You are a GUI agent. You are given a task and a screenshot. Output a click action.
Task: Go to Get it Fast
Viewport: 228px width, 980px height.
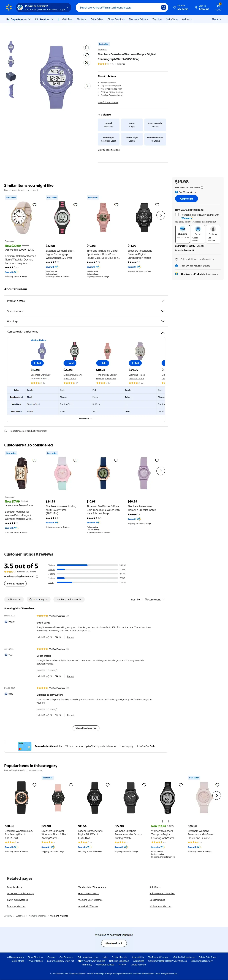67,19
